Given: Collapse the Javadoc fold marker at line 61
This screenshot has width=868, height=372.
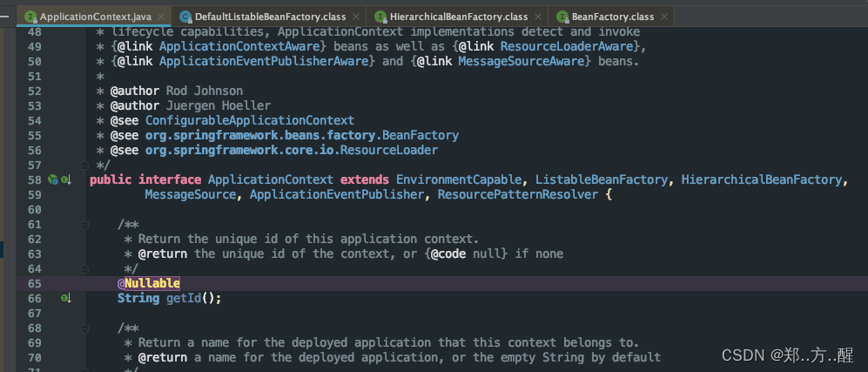Looking at the screenshot, I should pos(84,224).
